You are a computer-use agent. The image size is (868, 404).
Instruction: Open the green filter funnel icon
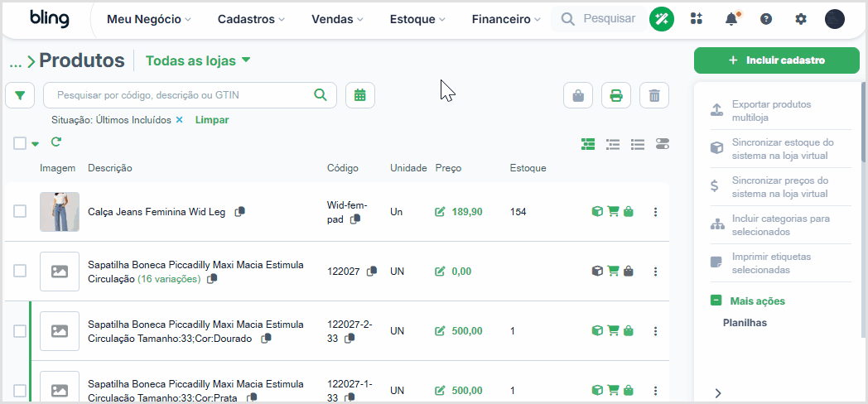click(20, 95)
